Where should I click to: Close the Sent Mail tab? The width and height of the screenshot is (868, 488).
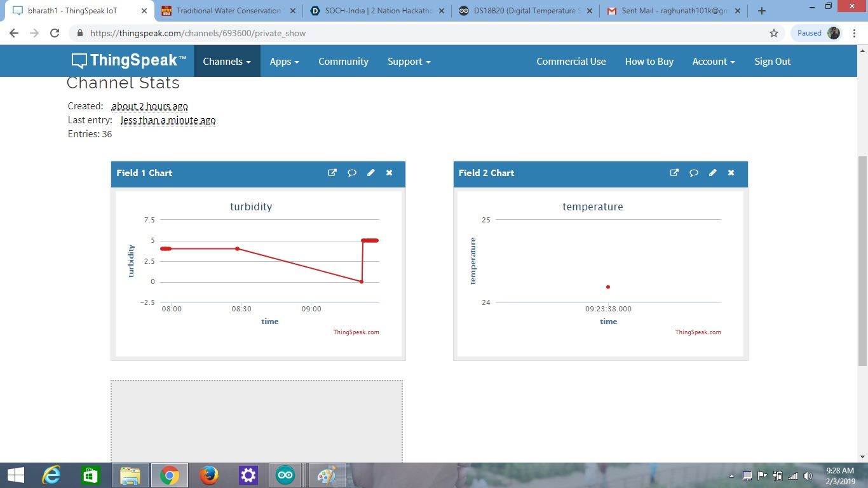click(x=737, y=11)
